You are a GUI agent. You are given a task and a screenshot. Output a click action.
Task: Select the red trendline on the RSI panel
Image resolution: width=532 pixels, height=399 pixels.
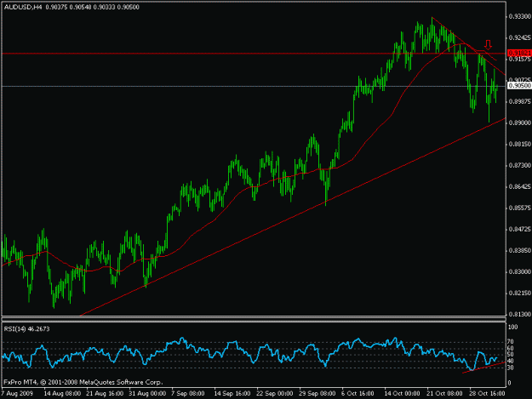pyautogui.click(x=483, y=368)
